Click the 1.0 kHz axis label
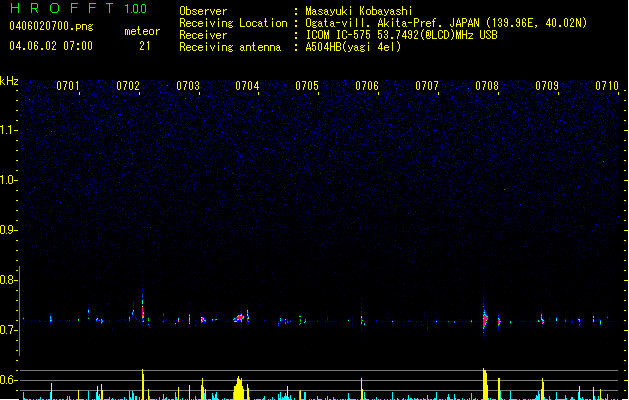This screenshot has height=400, width=629. pos(8,180)
